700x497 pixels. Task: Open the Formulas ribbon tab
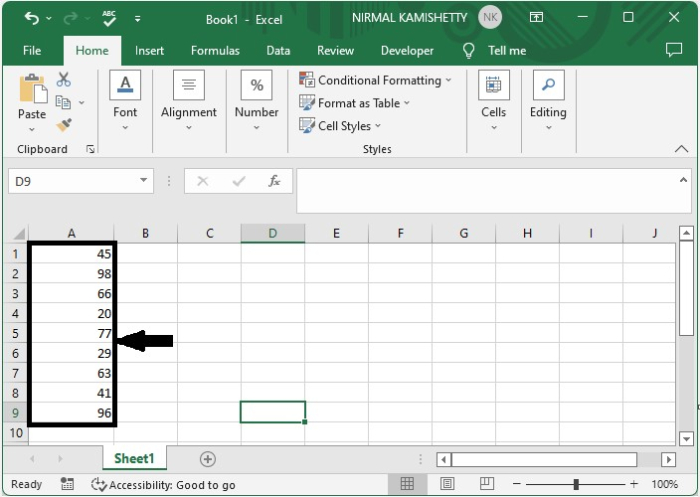(215, 50)
